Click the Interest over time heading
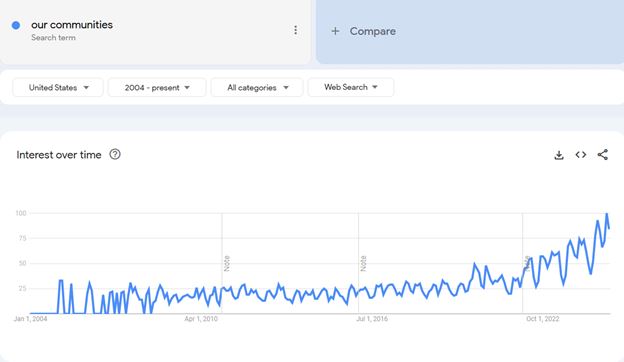Viewport: 624px width, 362px height. coord(59,155)
